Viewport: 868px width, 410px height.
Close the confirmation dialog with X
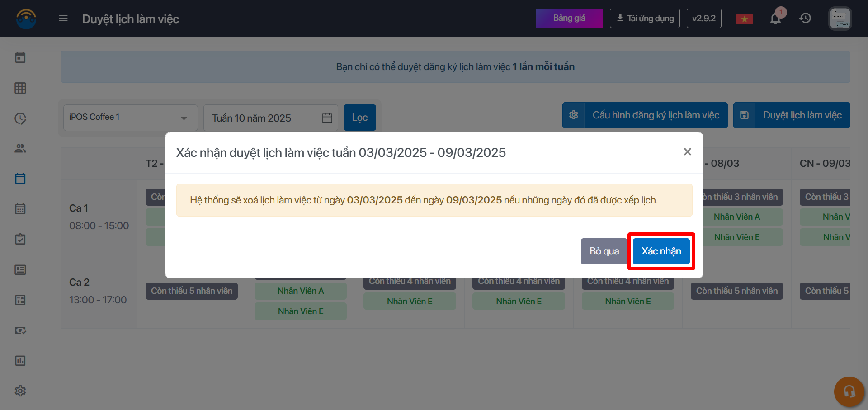[x=687, y=152]
